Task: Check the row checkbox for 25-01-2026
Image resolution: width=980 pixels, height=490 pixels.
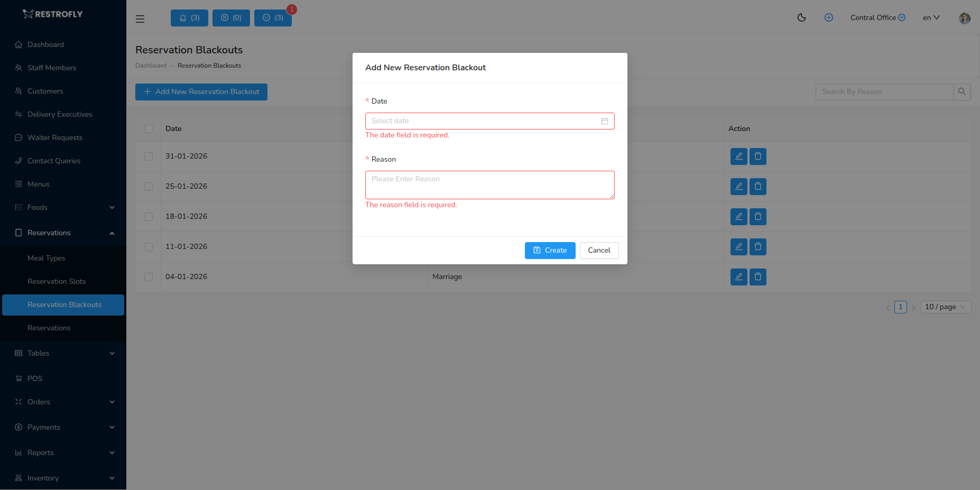Action: [149, 186]
